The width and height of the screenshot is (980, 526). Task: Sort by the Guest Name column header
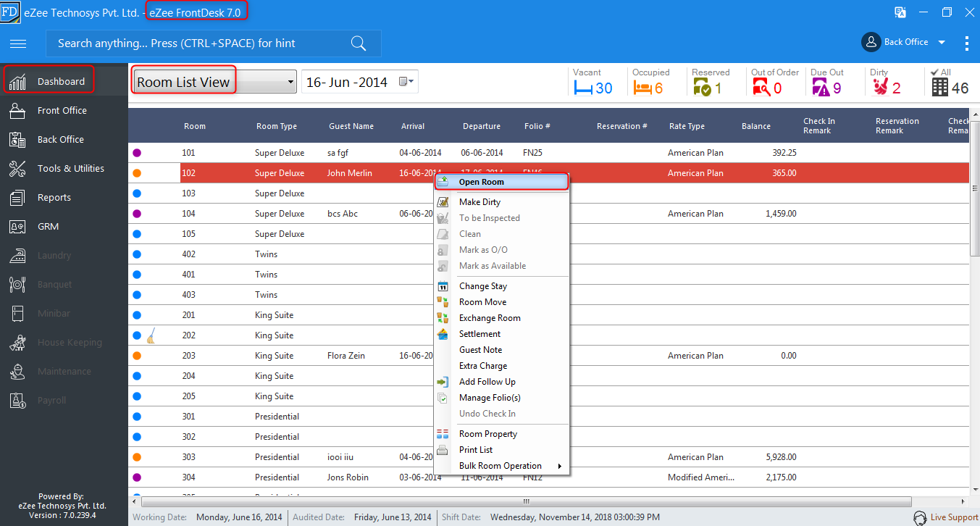pos(351,126)
